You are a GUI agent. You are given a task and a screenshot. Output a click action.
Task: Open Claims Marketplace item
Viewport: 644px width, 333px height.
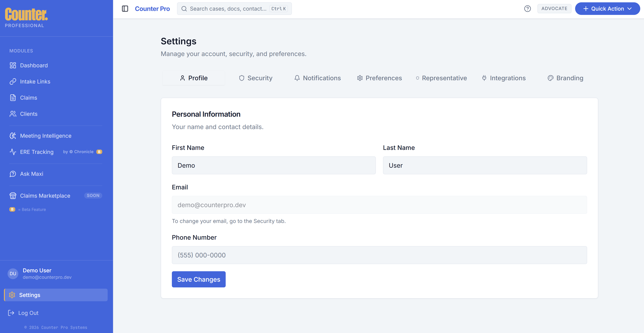point(45,196)
